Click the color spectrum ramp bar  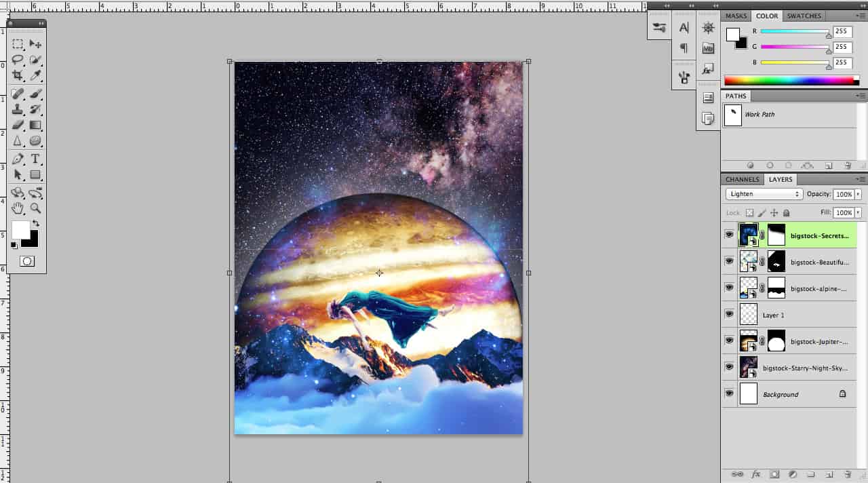tap(791, 81)
